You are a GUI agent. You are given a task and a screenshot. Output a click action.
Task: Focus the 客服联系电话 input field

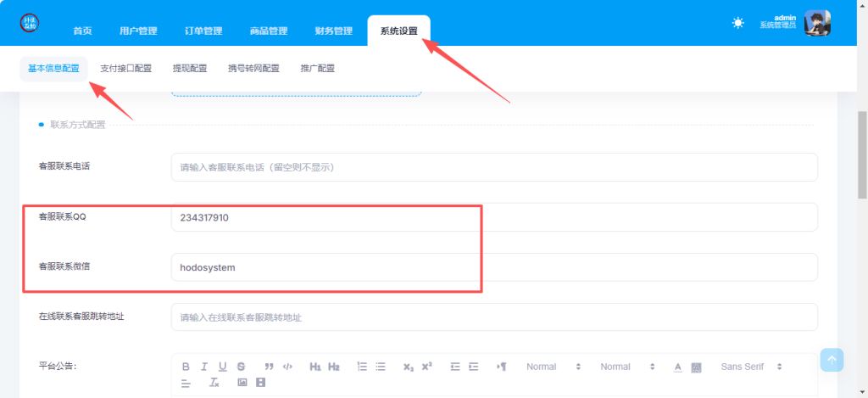(x=494, y=167)
